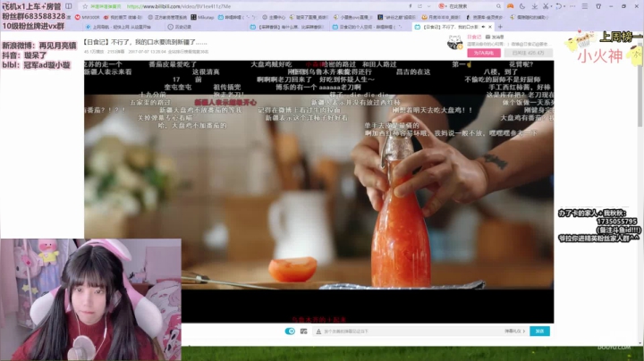
Task: Click the streamer webcam overlay
Action: 90,300
